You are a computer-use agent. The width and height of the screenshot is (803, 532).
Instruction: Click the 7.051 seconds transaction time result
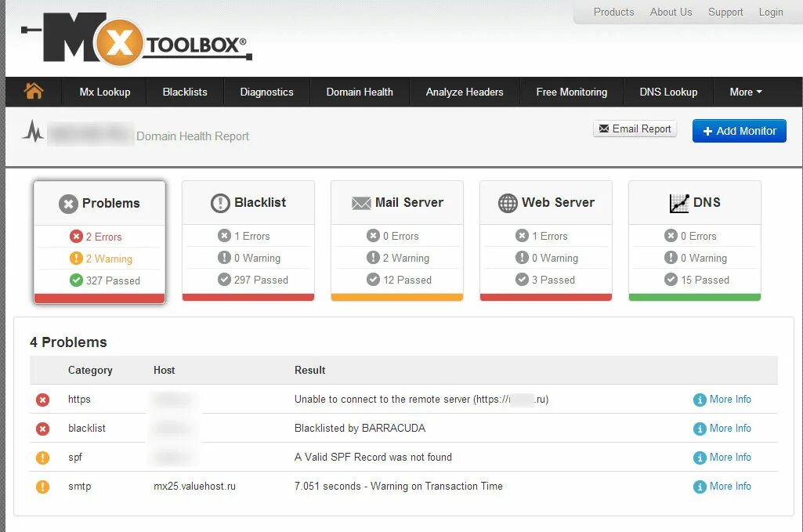(399, 486)
